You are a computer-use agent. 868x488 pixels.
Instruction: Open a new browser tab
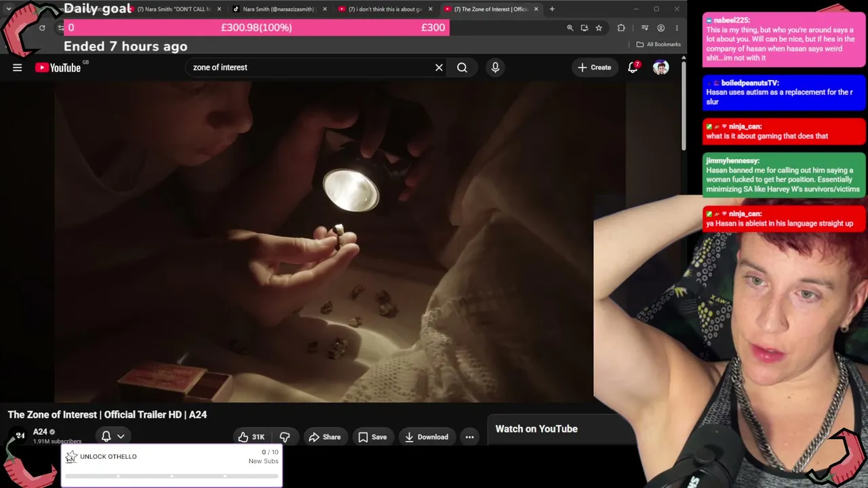pos(552,9)
